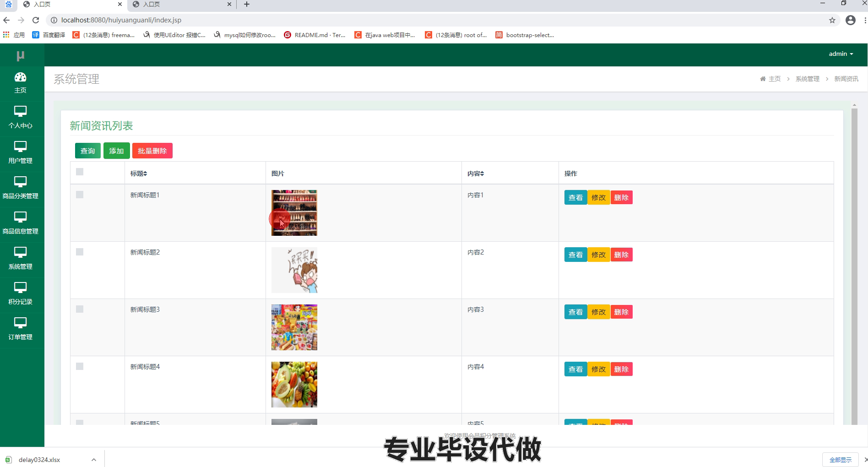Click 全部显示 in downloads bar
Screen dimensions: 868x467
pyautogui.click(x=841, y=460)
